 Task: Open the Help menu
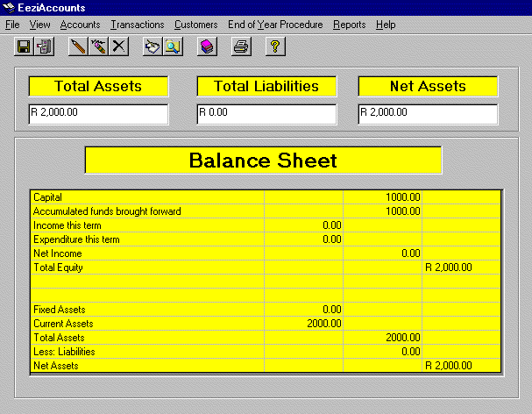386,25
